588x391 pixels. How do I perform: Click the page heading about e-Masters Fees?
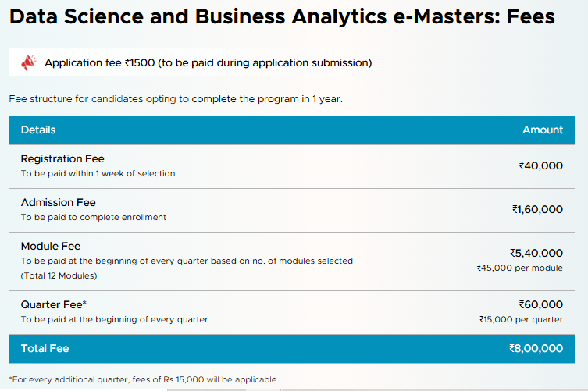point(282,17)
